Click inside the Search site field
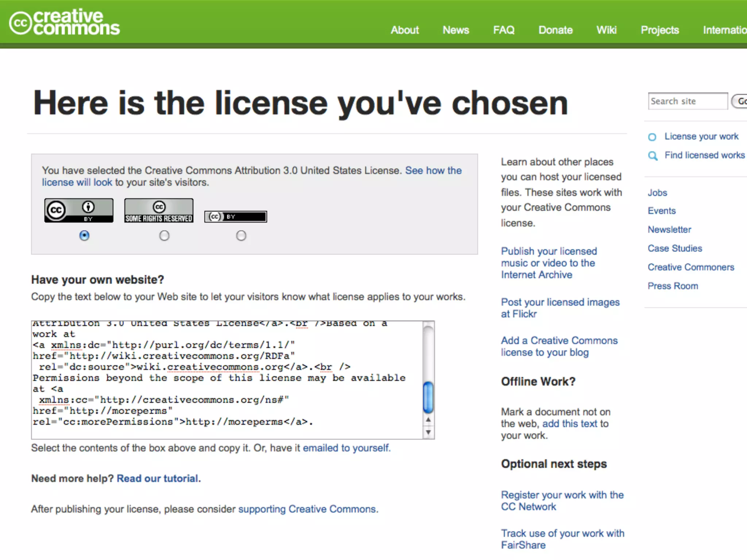Viewport: 747px width, 560px height. pos(688,101)
